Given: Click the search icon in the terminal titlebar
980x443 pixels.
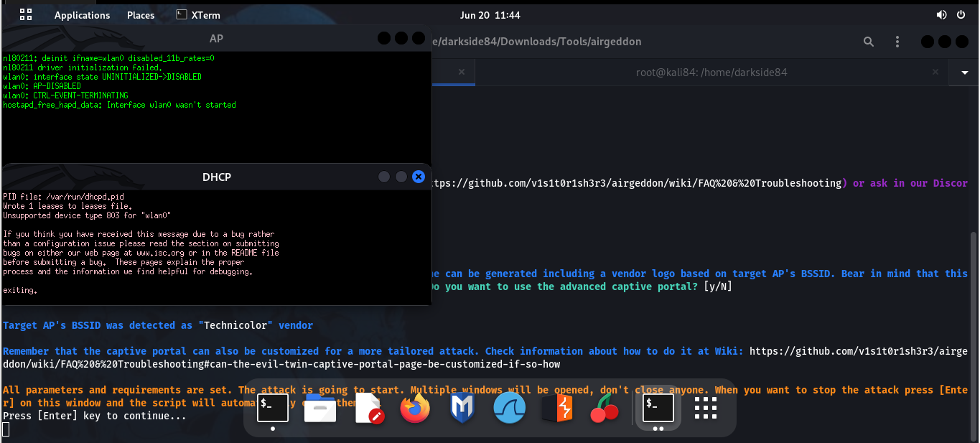Looking at the screenshot, I should pos(869,42).
